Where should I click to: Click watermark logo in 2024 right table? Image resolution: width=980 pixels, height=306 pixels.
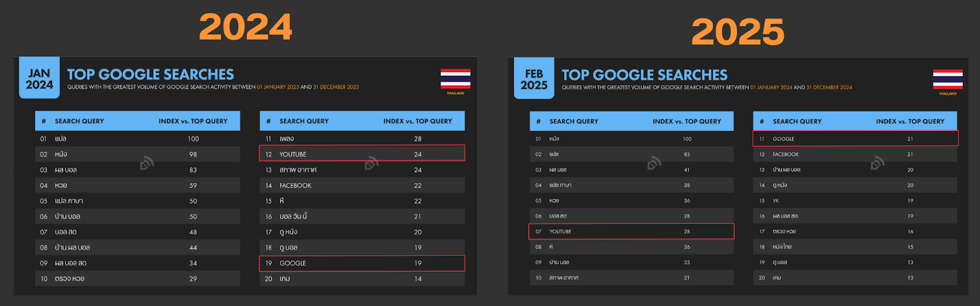point(371,163)
